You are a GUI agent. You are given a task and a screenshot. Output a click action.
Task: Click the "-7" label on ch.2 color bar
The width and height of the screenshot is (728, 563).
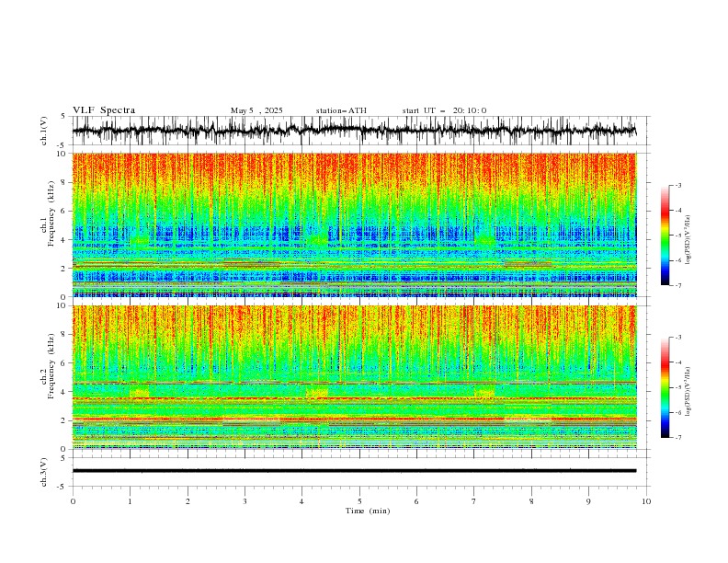pyautogui.click(x=677, y=437)
